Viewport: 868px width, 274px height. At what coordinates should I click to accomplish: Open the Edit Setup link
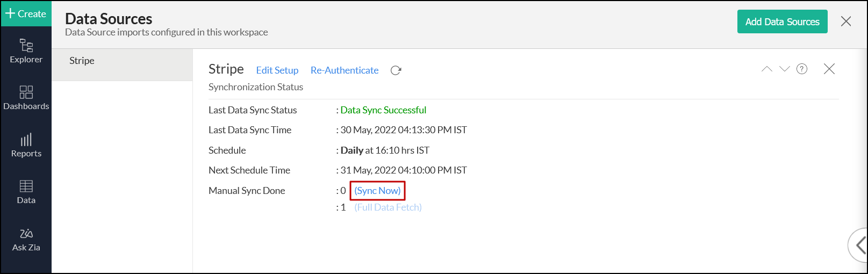click(x=277, y=70)
